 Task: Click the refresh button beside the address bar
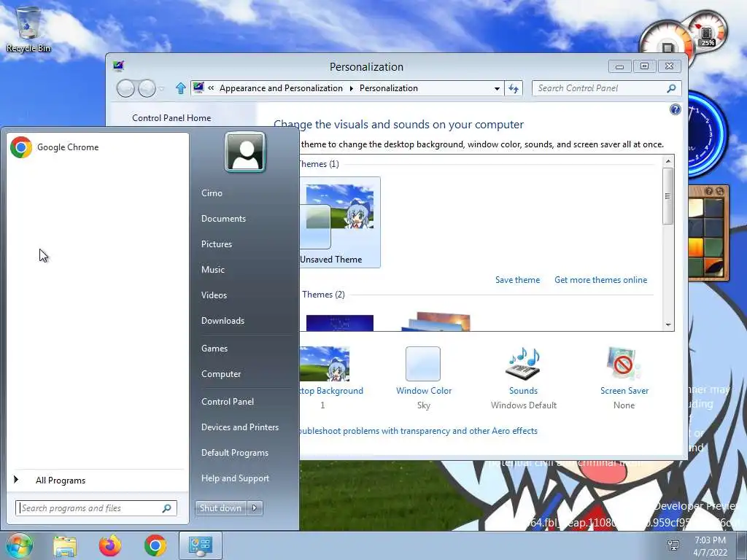[x=514, y=88]
